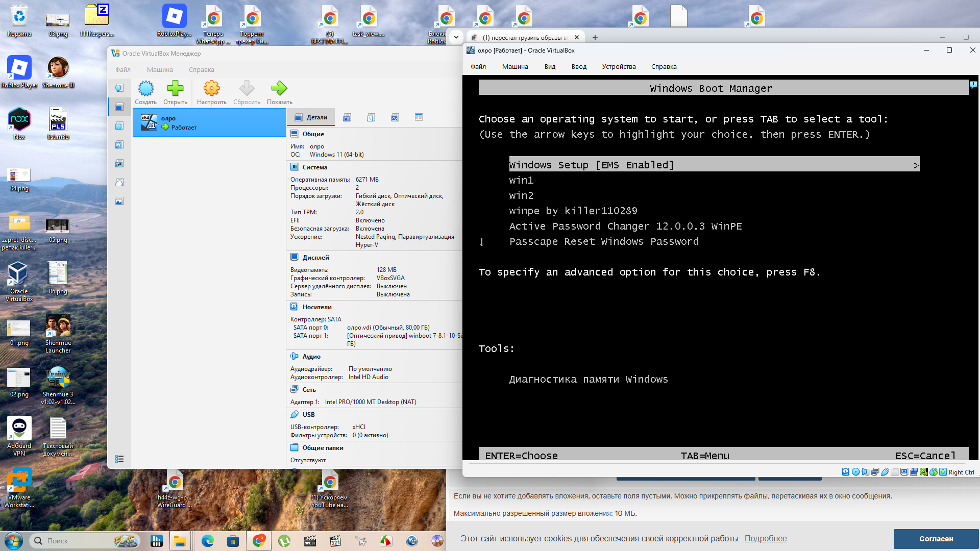Click the Создать (Create) VM toolbar icon

145,89
